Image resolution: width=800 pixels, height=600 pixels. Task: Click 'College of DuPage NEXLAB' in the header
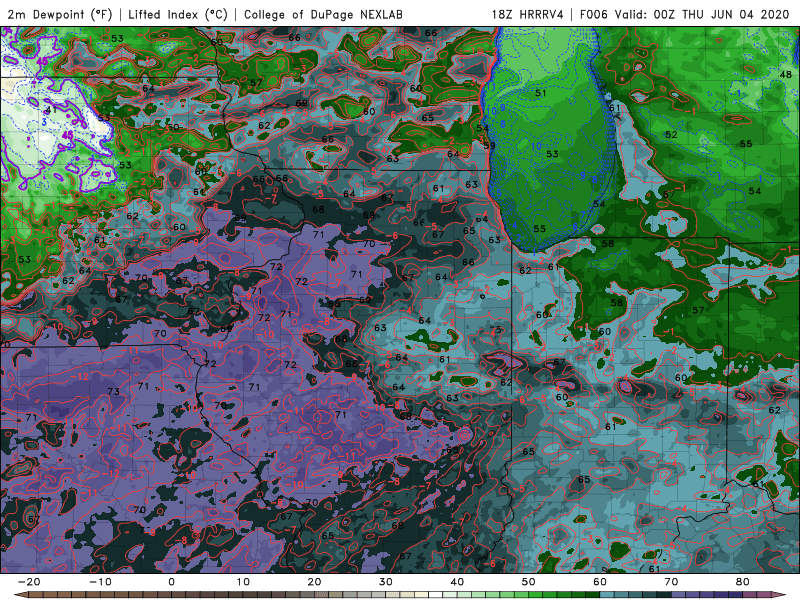pos(323,14)
